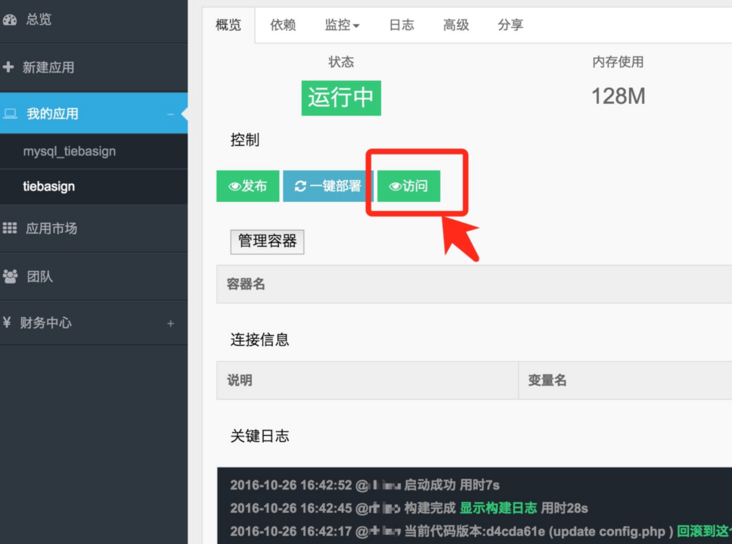732x544 pixels.
Task: Click the grid icon beside 应用市场
Action: click(9, 228)
